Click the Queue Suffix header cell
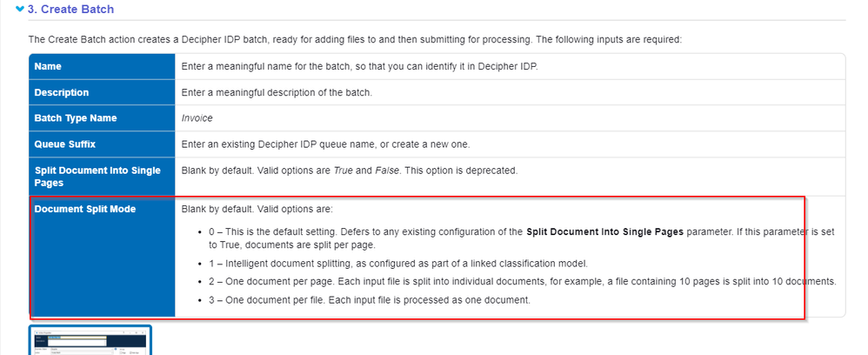 point(102,144)
